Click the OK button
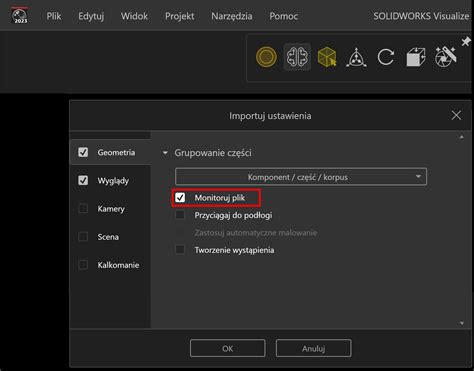This screenshot has height=371, width=474. click(x=228, y=348)
